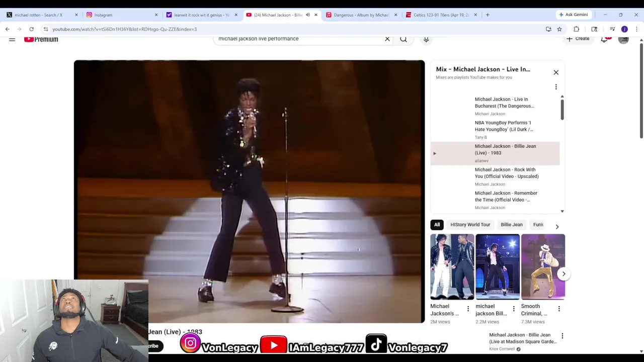
Task: Open options for Madison Square Garden video
Action: coord(562,336)
